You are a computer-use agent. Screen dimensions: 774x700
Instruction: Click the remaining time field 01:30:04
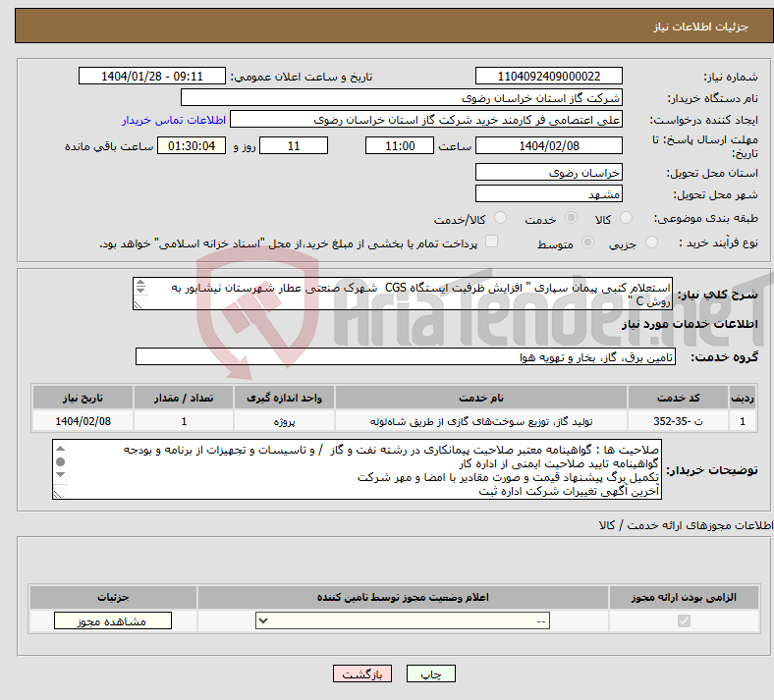[x=192, y=145]
